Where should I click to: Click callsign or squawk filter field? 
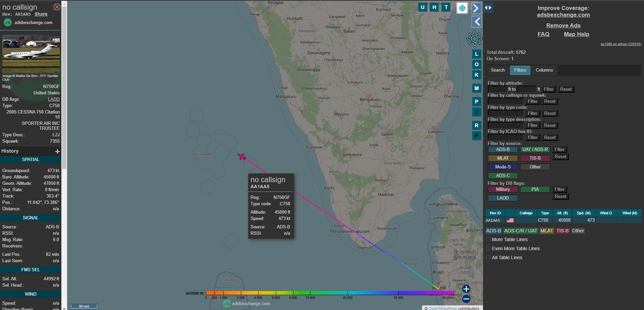(x=506, y=101)
